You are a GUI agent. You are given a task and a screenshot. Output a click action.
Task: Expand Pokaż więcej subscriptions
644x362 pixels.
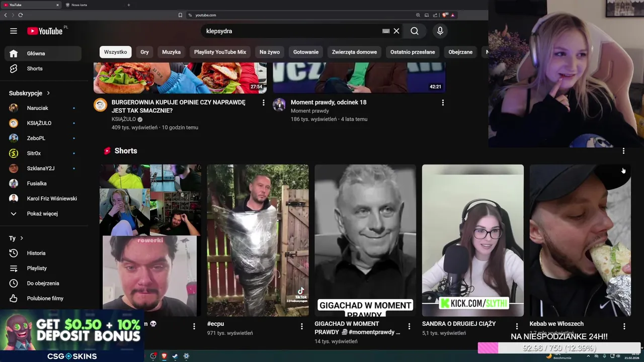43,214
